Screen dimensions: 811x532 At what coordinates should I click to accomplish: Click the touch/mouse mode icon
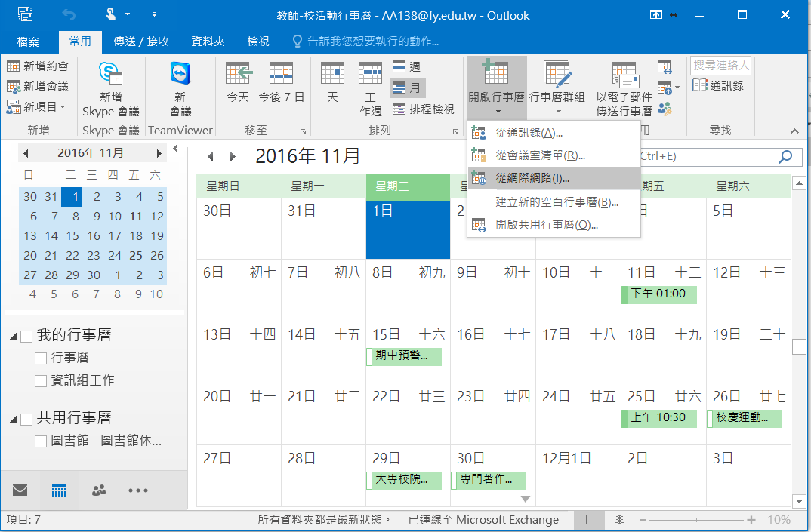tap(110, 14)
